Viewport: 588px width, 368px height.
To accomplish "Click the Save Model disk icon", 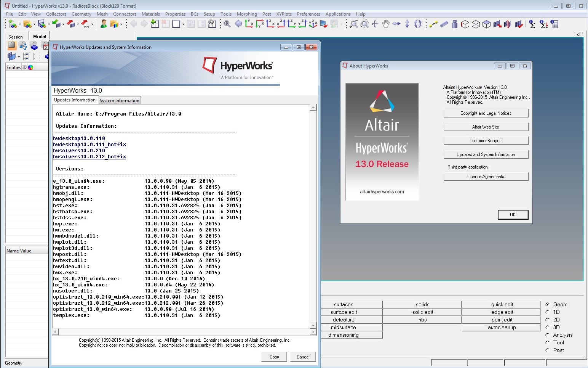I will 42,24.
